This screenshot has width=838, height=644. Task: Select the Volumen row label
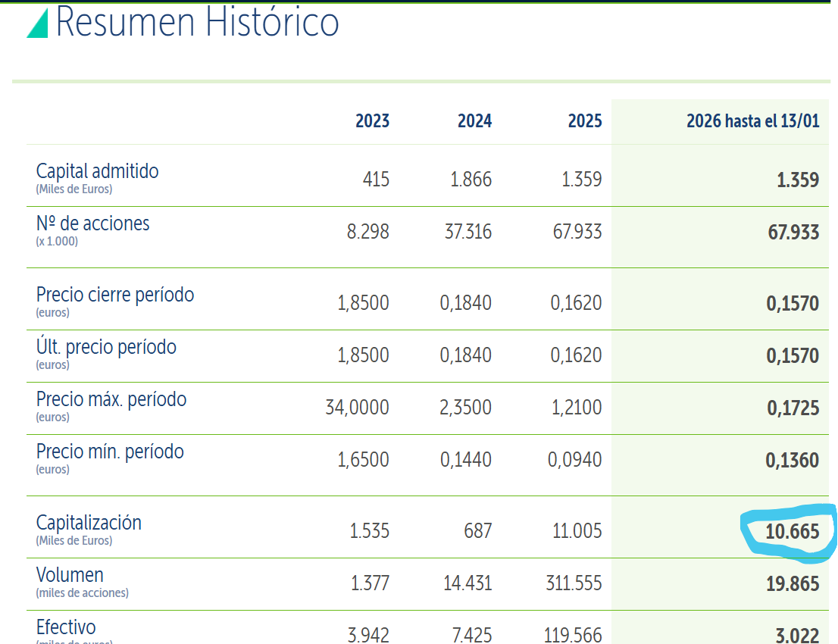pos(70,575)
